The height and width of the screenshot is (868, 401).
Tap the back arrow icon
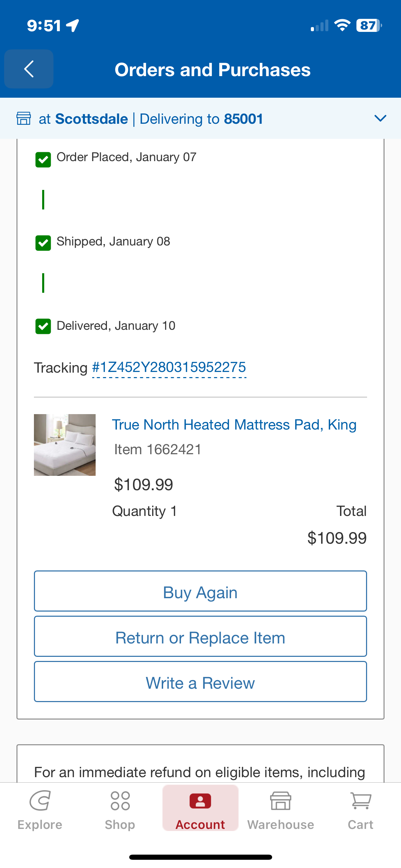point(29,69)
